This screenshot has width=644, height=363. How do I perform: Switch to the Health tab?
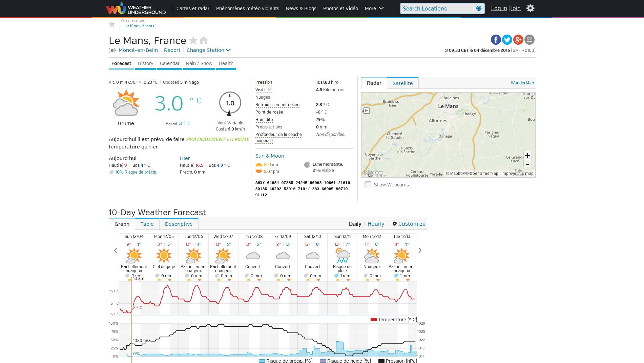pyautogui.click(x=226, y=63)
